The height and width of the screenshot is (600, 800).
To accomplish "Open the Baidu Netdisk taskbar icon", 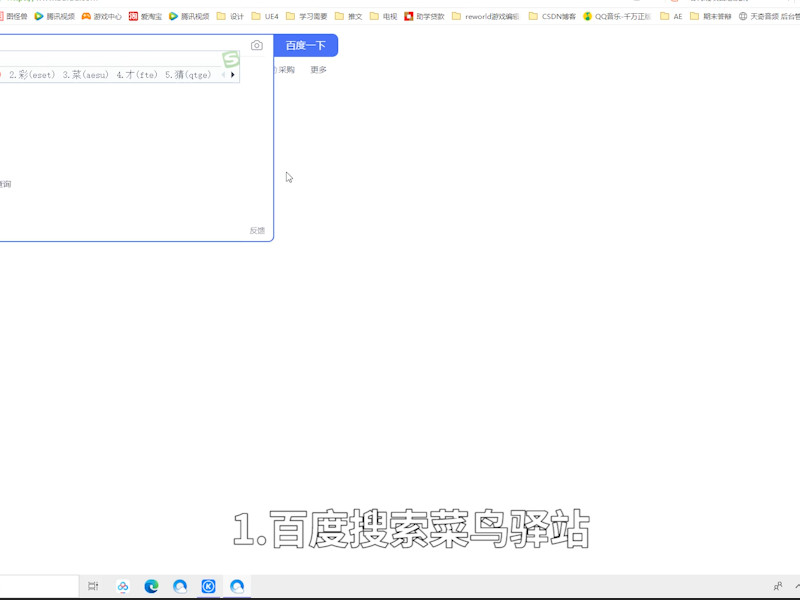I will pyautogui.click(x=122, y=586).
